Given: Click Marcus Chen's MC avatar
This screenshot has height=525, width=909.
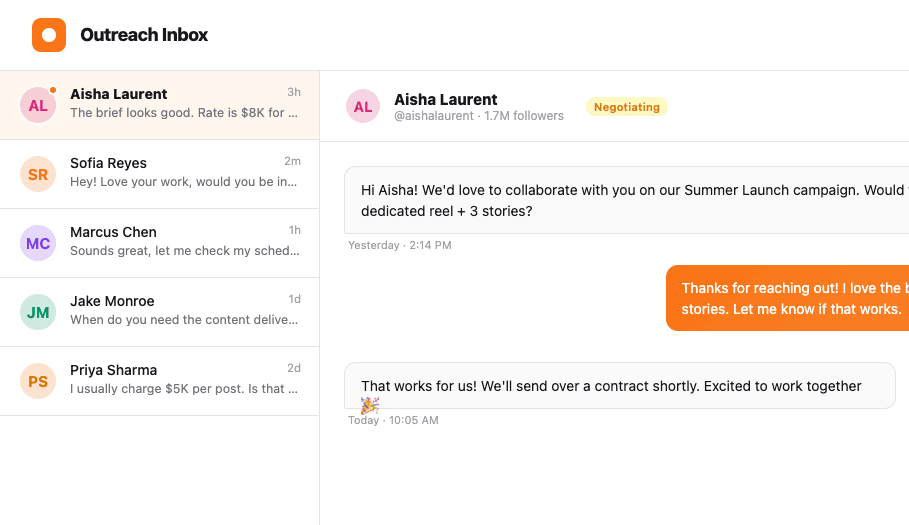Looking at the screenshot, I should (x=38, y=243).
